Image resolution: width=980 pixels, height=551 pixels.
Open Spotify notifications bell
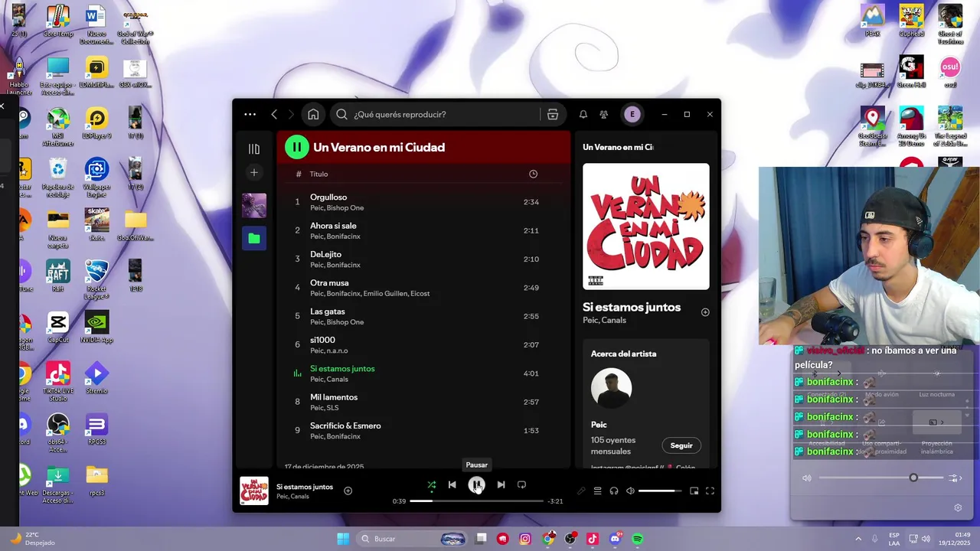tap(583, 115)
